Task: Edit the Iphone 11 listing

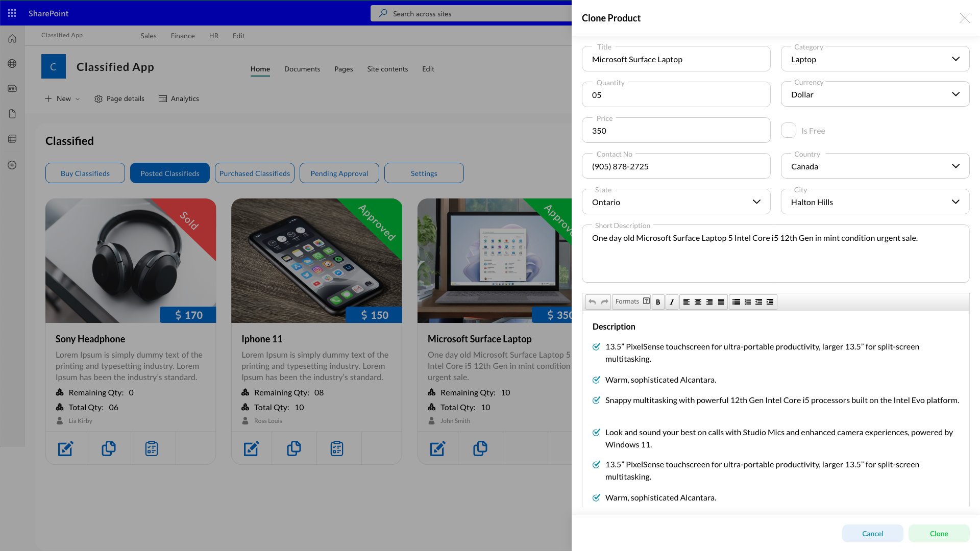Action: [x=251, y=448]
